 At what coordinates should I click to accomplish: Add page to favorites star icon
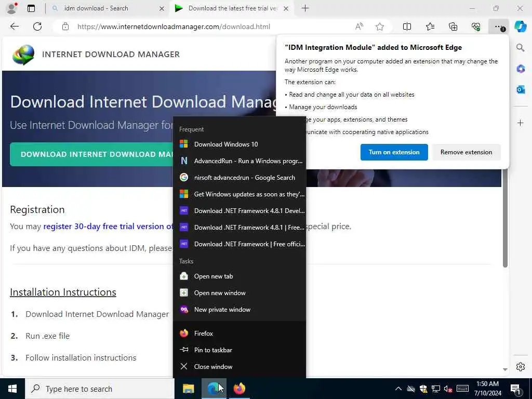(x=380, y=26)
